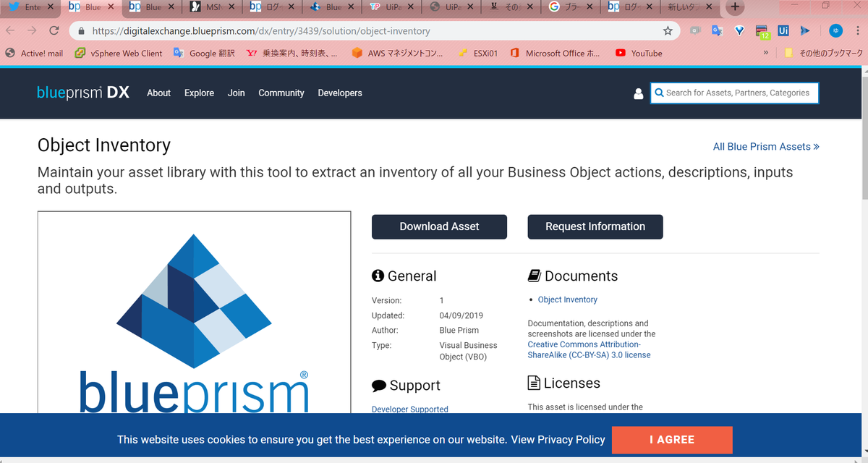Open the Chrome profile avatar
This screenshot has height=463, width=868.
835,31
